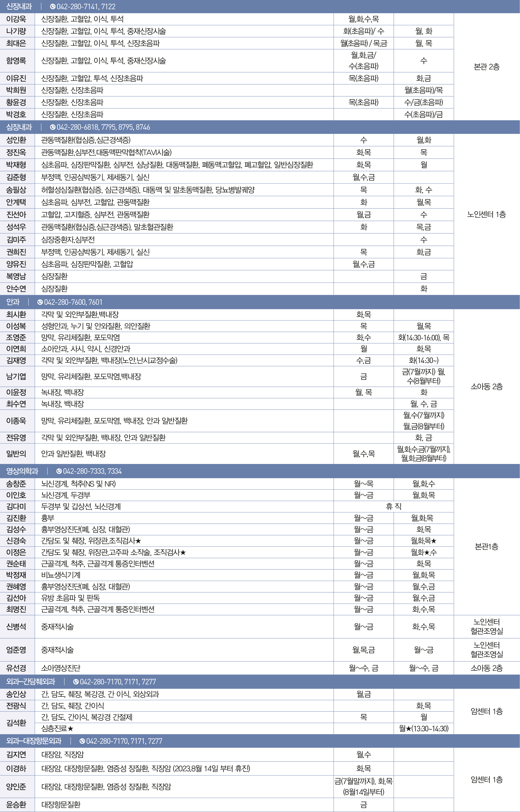Select doctor name 최시환
520x812 pixels.
pos(16,315)
